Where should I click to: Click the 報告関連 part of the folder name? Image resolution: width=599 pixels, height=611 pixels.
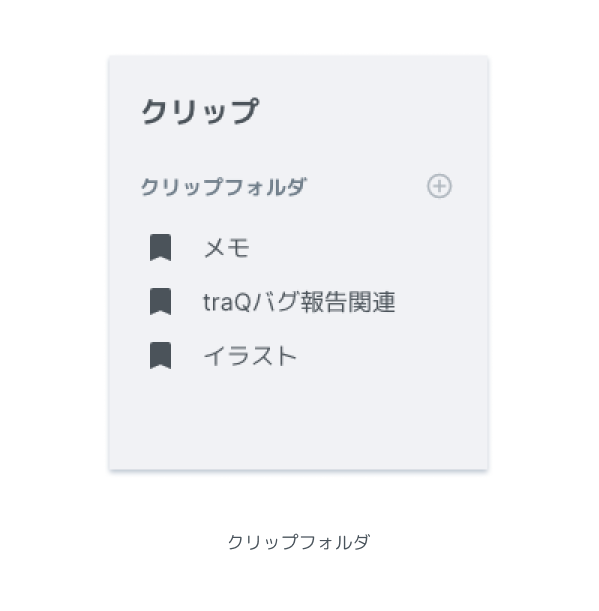[x=348, y=302]
